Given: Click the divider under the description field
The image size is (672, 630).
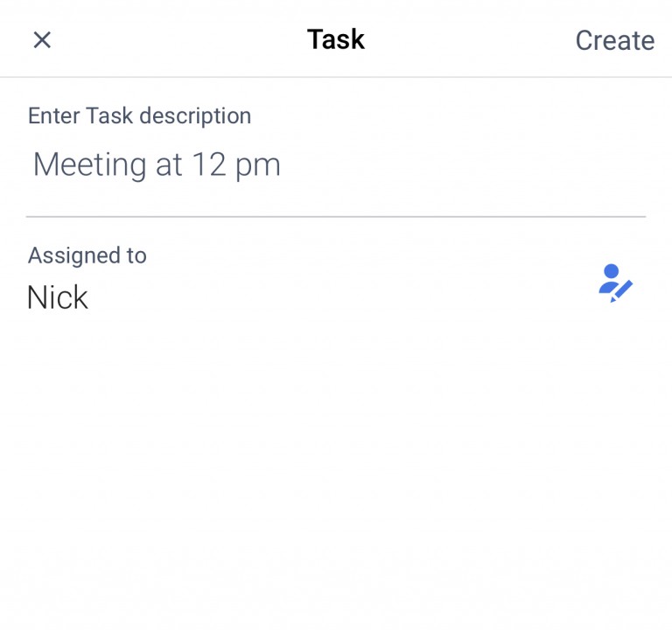Looking at the screenshot, I should coord(336,216).
